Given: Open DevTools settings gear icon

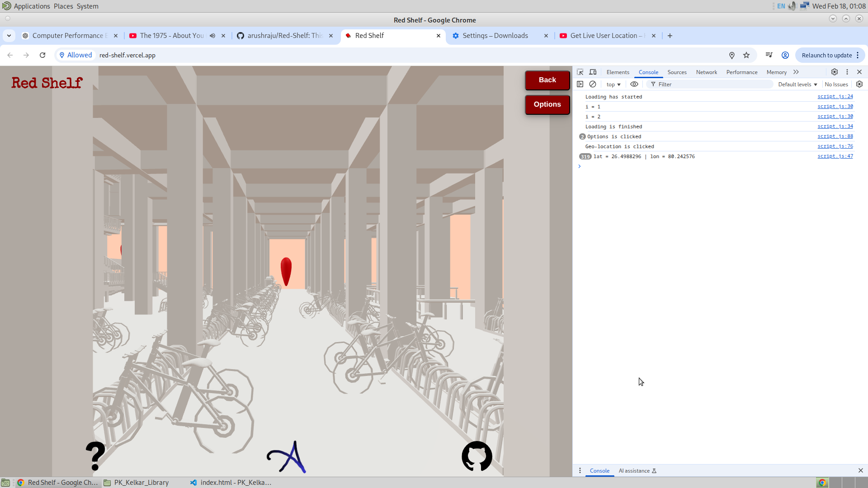Looking at the screenshot, I should coord(835,72).
